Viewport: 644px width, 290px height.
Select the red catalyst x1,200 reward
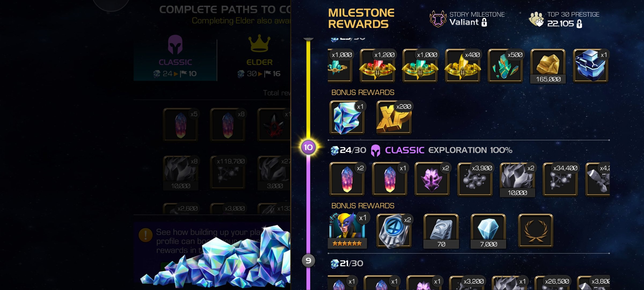point(377,66)
